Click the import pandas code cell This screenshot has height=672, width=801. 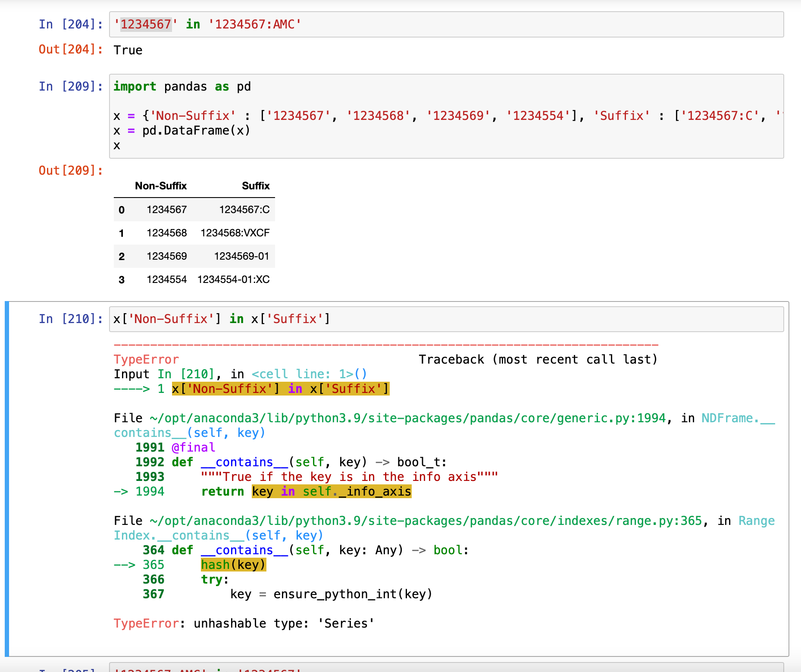click(x=446, y=116)
